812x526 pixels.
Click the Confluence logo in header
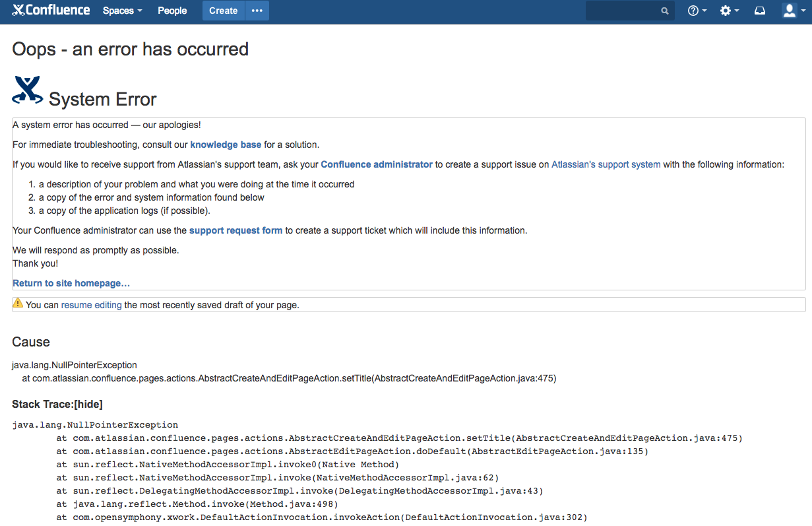click(51, 11)
